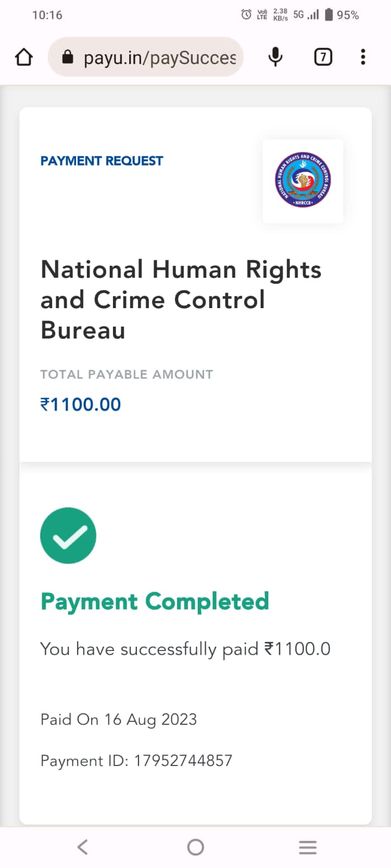Open the Android recent apps button
The image size is (391, 868).
(x=307, y=847)
